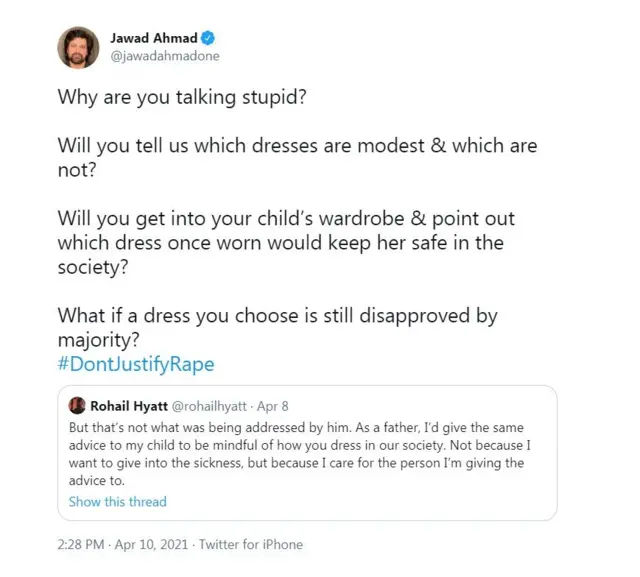
Task: Click Rohail Hyatt's small avatar icon
Action: coord(77,406)
